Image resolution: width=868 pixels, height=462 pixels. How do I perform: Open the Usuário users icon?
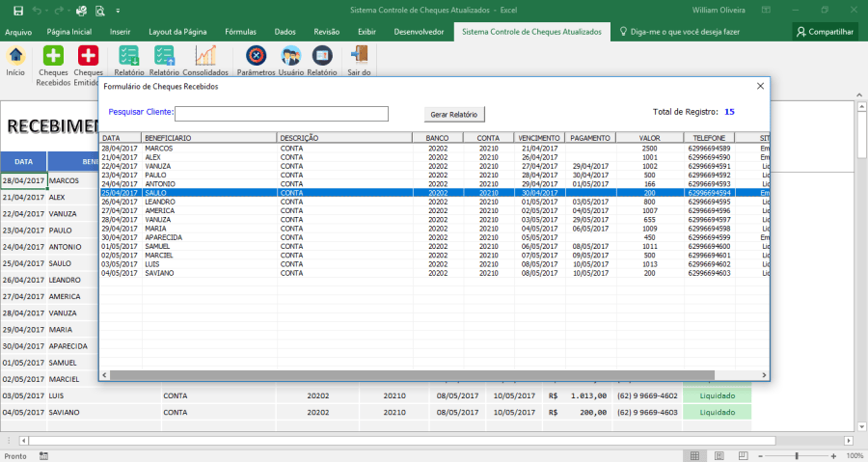click(290, 55)
